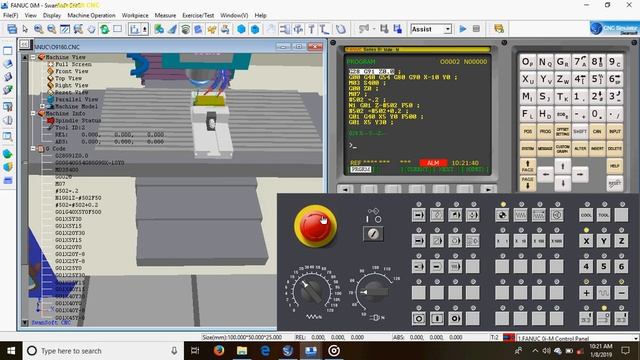640x360 pixels.
Task: Click the feedrate override rotary dial
Action: (313, 291)
